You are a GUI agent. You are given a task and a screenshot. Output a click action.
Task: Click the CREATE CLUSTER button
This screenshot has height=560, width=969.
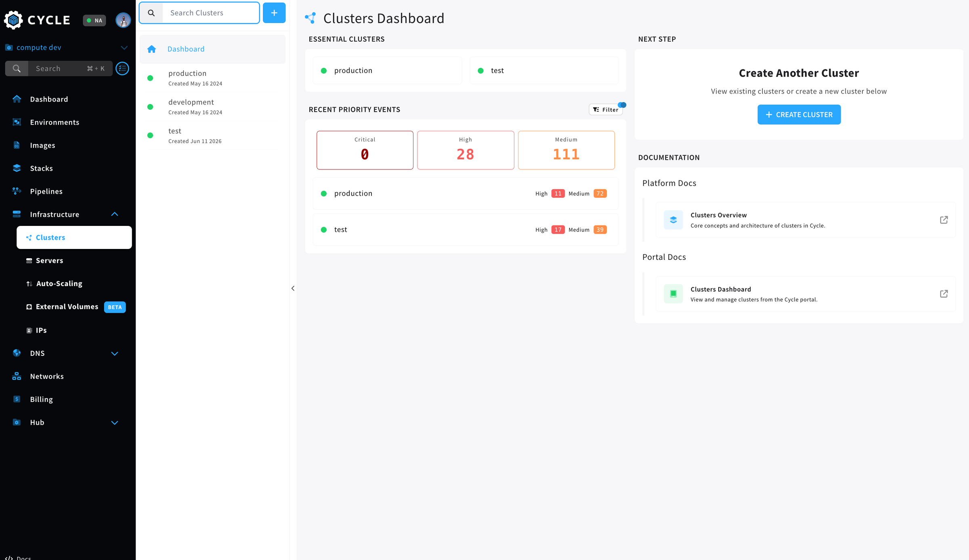(x=799, y=115)
